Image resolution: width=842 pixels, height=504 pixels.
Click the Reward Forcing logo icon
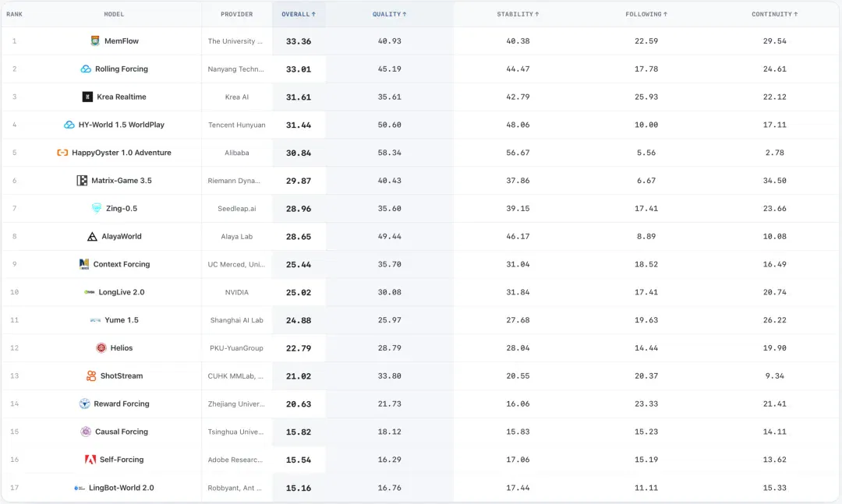click(x=85, y=404)
